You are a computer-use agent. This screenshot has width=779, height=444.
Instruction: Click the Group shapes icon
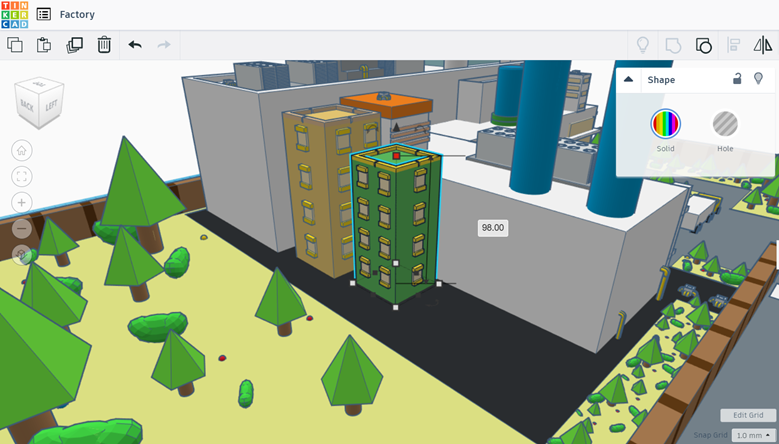[673, 45]
